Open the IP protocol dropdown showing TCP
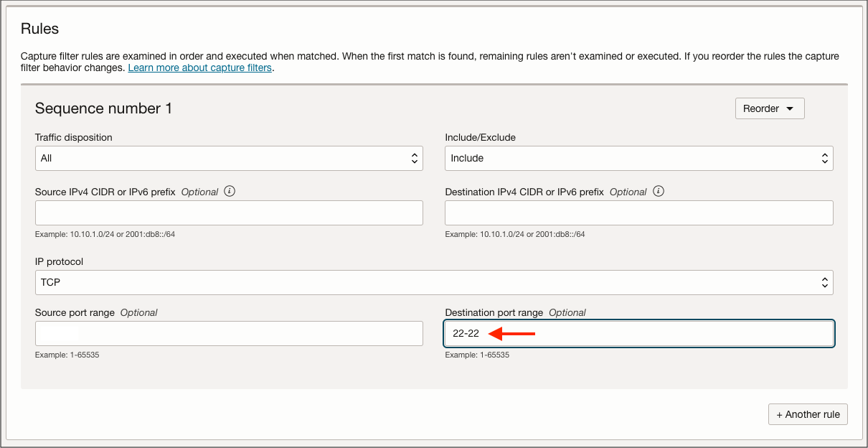The width and height of the screenshot is (868, 448). point(434,282)
